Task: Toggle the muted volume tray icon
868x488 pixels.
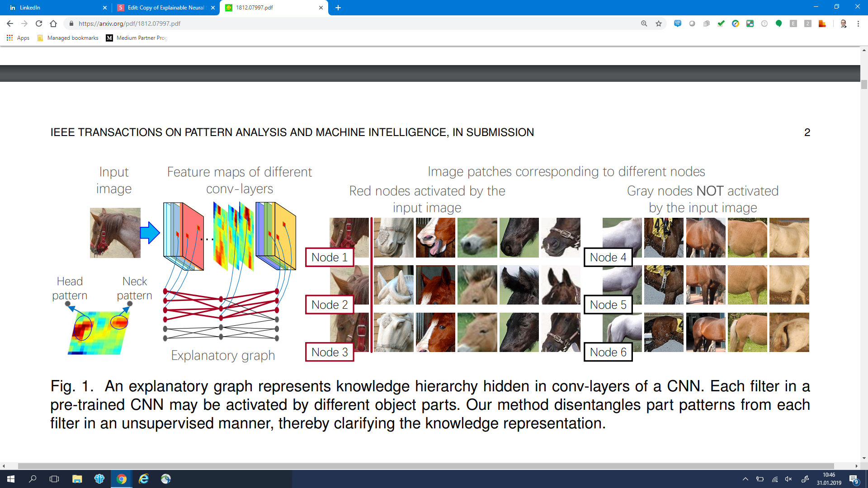Action: [x=789, y=479]
